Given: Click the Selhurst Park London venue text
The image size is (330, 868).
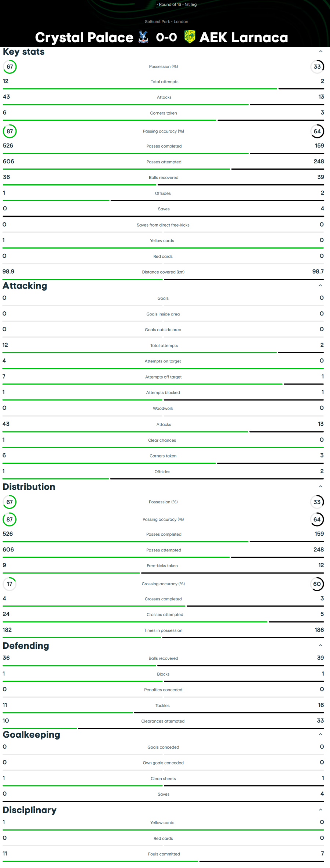Looking at the screenshot, I should coord(166,22).
